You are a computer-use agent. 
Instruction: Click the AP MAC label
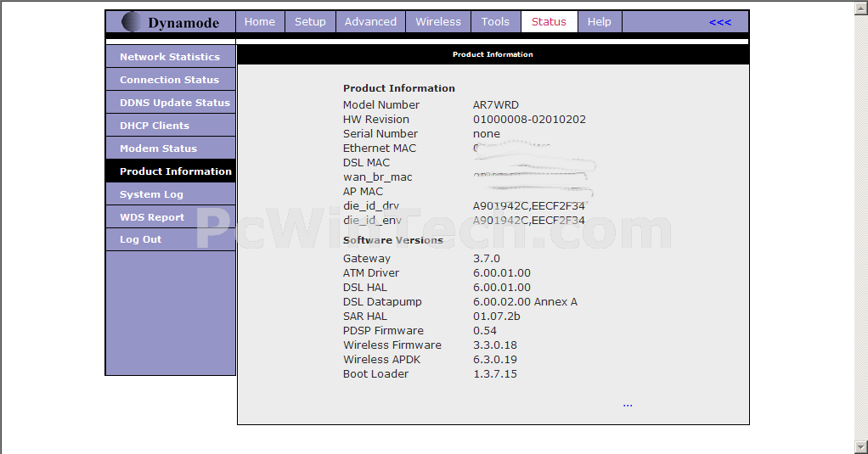coord(363,191)
